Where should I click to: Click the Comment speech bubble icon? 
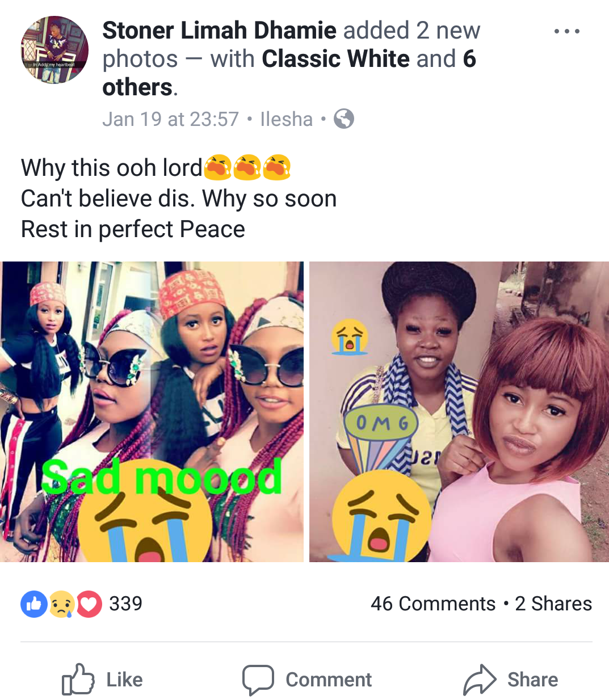[x=258, y=680]
